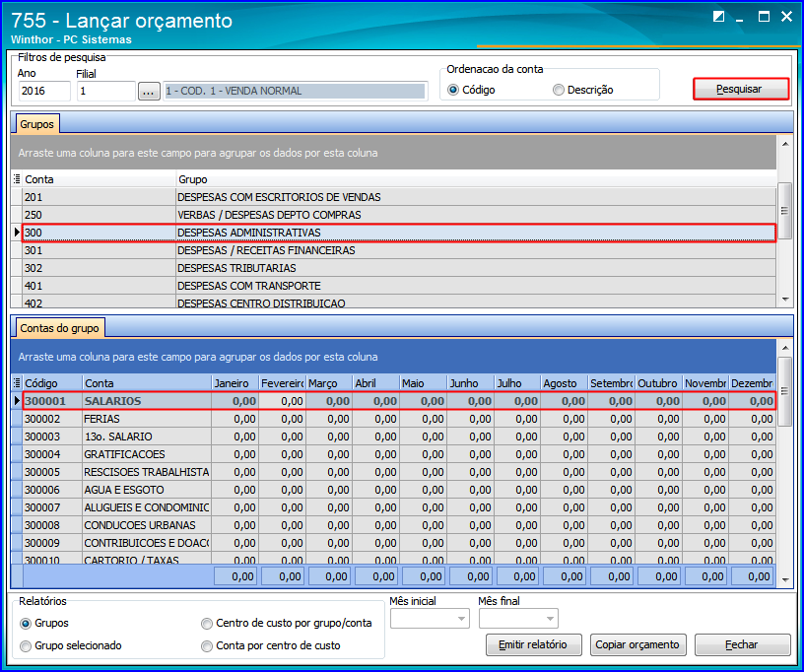The image size is (804, 672).
Task: Click the Fechar button
Action: (x=743, y=644)
